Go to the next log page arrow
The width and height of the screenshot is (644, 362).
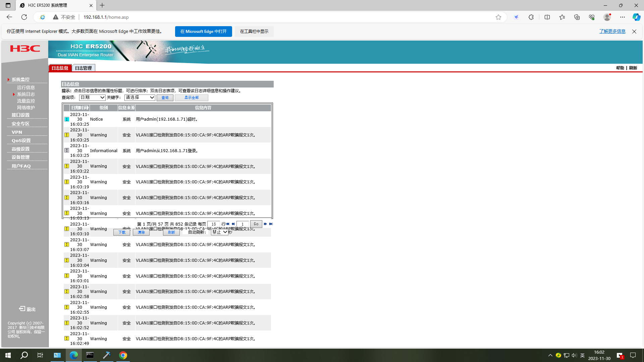(265, 224)
